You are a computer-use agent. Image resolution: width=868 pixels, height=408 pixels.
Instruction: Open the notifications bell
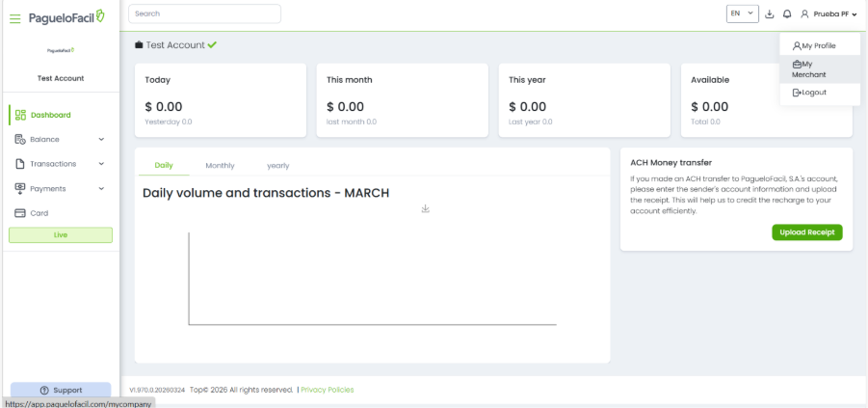pos(787,14)
